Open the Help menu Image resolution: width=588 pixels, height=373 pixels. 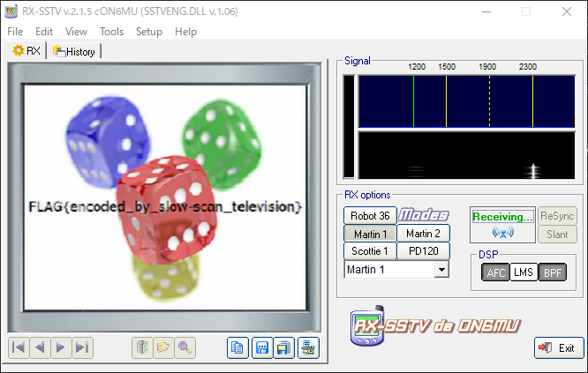coord(185,32)
